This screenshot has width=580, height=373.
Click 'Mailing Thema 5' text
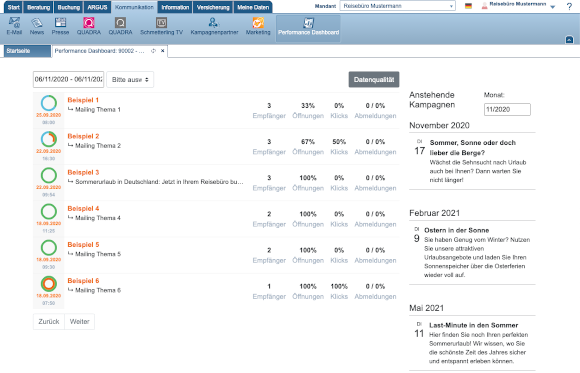(x=98, y=254)
